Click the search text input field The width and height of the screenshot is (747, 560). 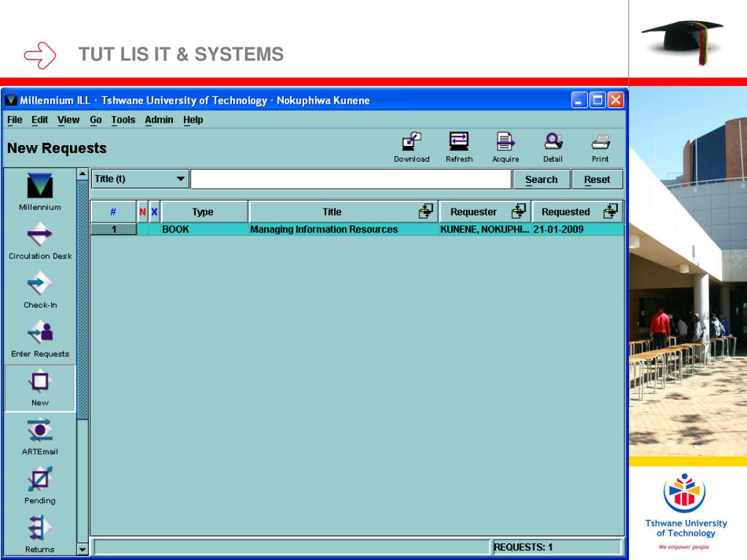(x=351, y=179)
